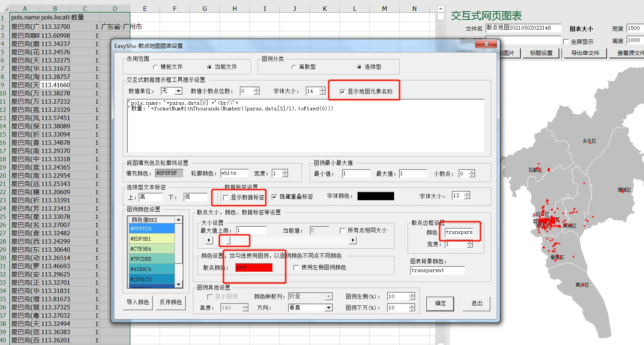Adjust the 数值小数位数 spinner
Image resolution: width=644 pixels, height=345 pixels.
[x=256, y=91]
